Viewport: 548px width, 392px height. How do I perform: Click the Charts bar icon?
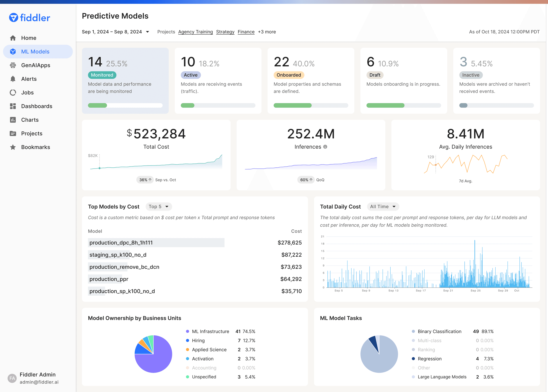(x=13, y=120)
